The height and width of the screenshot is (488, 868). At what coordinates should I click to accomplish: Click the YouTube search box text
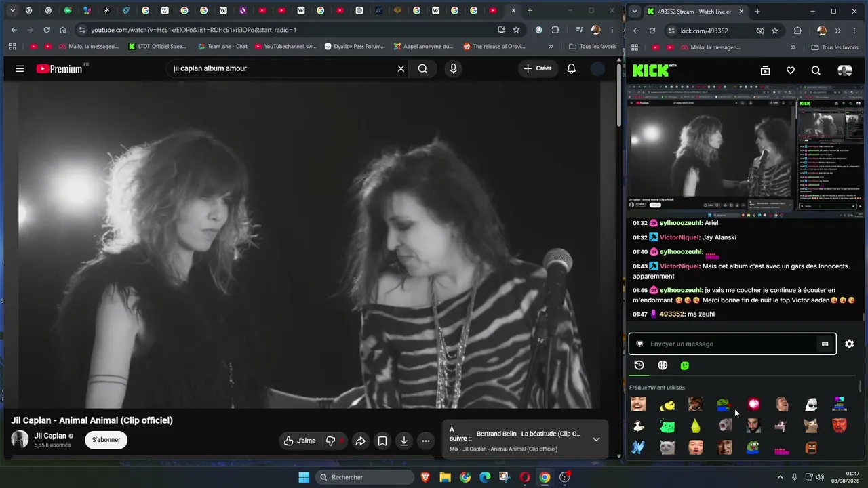(x=210, y=68)
